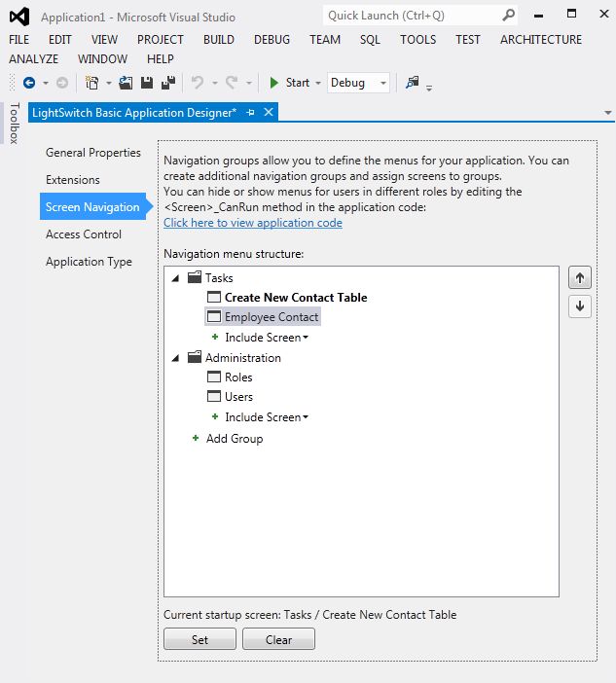Click the Roles screen icon

click(x=214, y=377)
